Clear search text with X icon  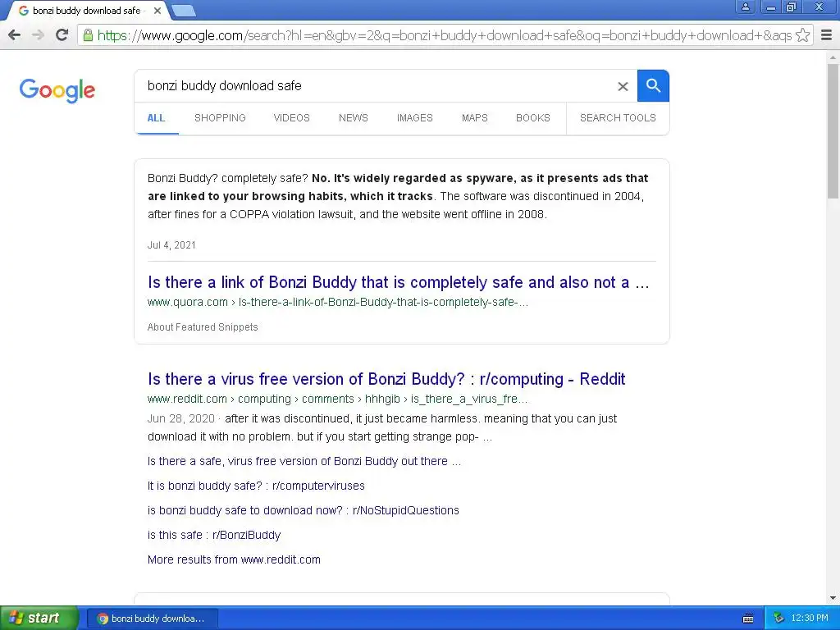pos(623,86)
